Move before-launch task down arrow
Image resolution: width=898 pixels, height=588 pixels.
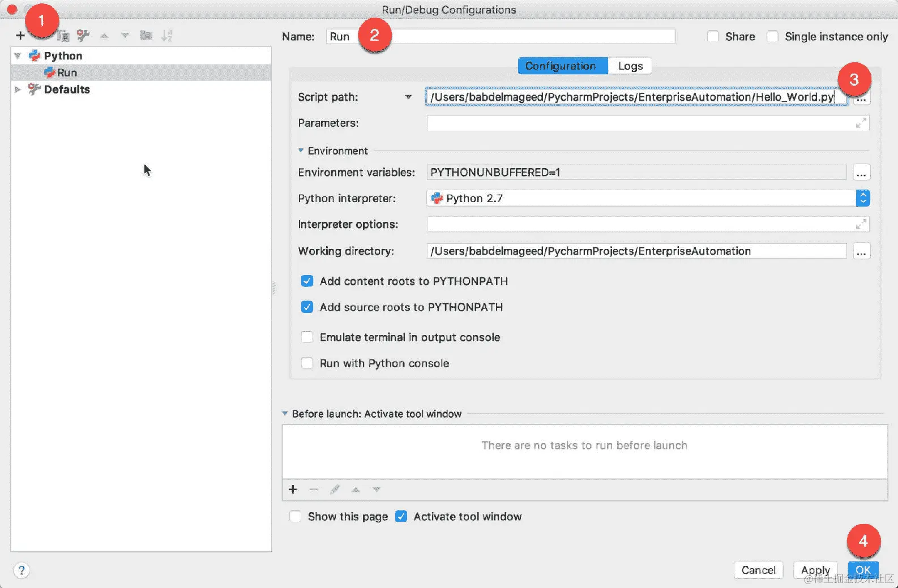[x=377, y=490]
